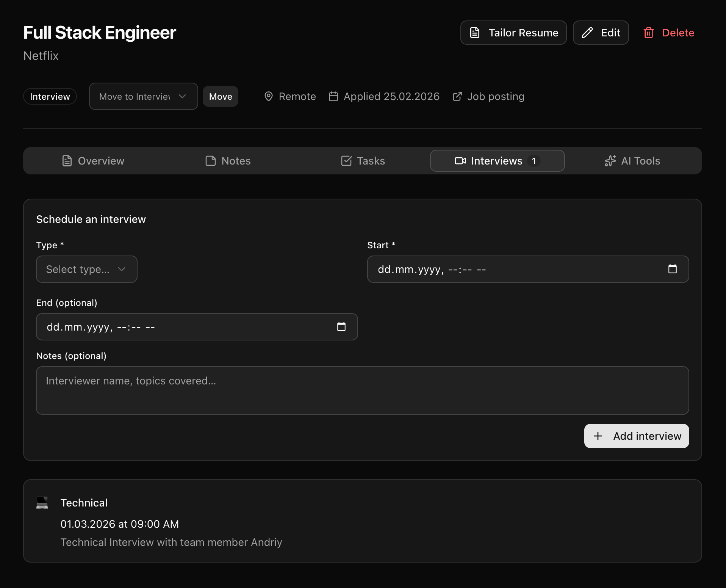
Task: Open the Notes tab
Action: [x=228, y=161]
